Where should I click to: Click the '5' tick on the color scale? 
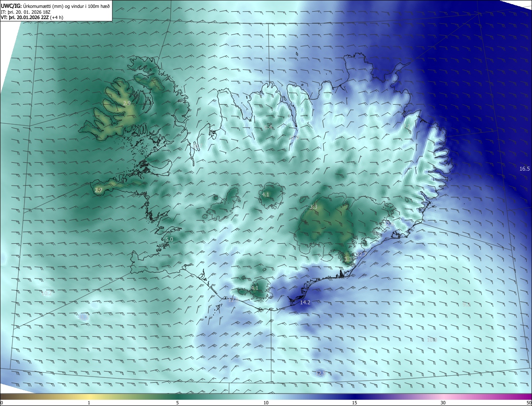coord(177,403)
